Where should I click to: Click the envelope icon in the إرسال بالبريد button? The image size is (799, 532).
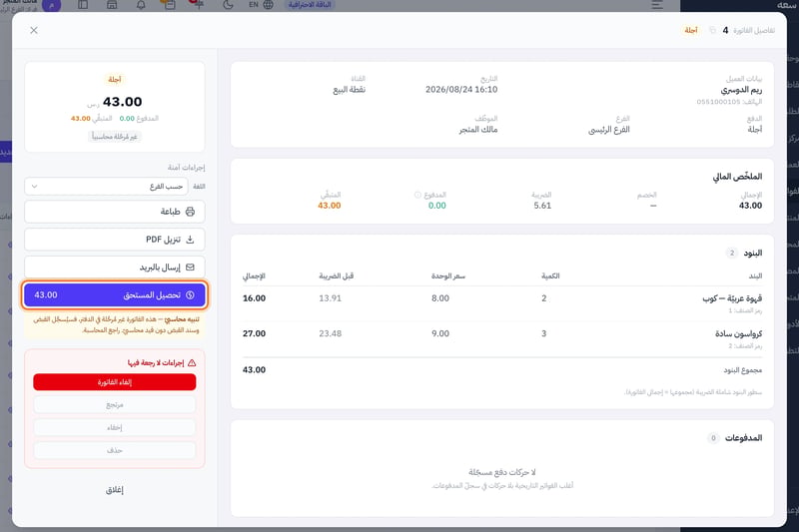(190, 267)
